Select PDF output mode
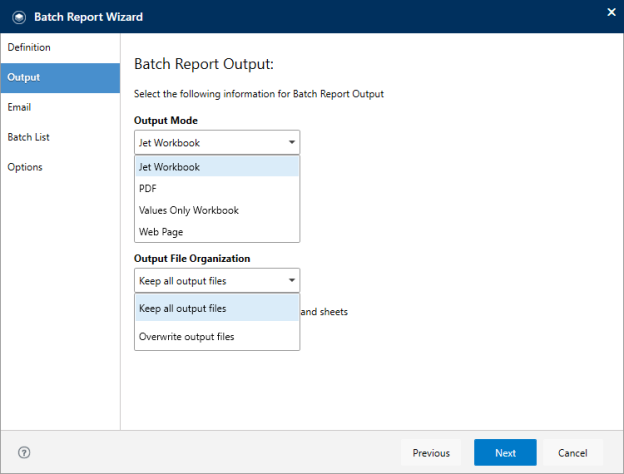The width and height of the screenshot is (624, 474). click(217, 188)
